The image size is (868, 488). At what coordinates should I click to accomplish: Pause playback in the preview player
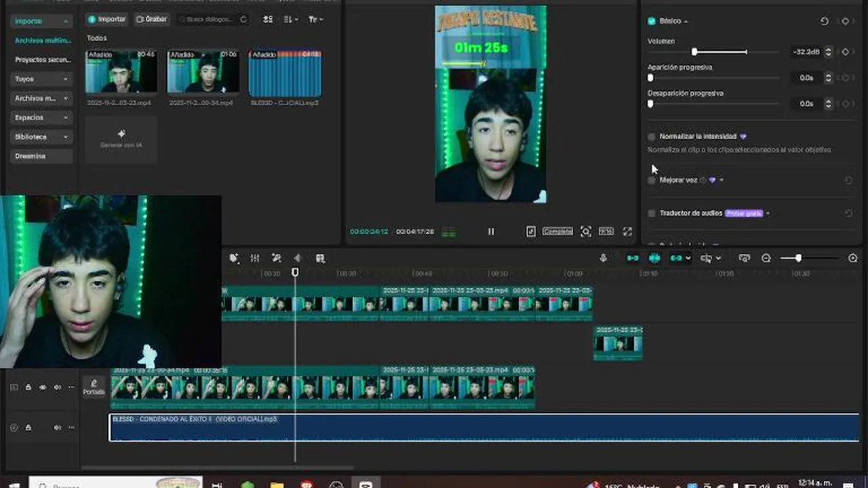pyautogui.click(x=491, y=231)
